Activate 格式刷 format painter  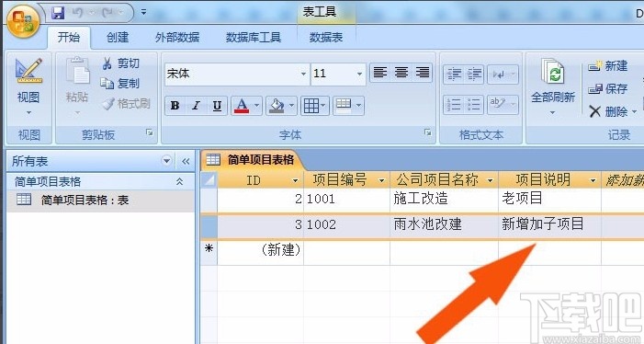pos(126,104)
